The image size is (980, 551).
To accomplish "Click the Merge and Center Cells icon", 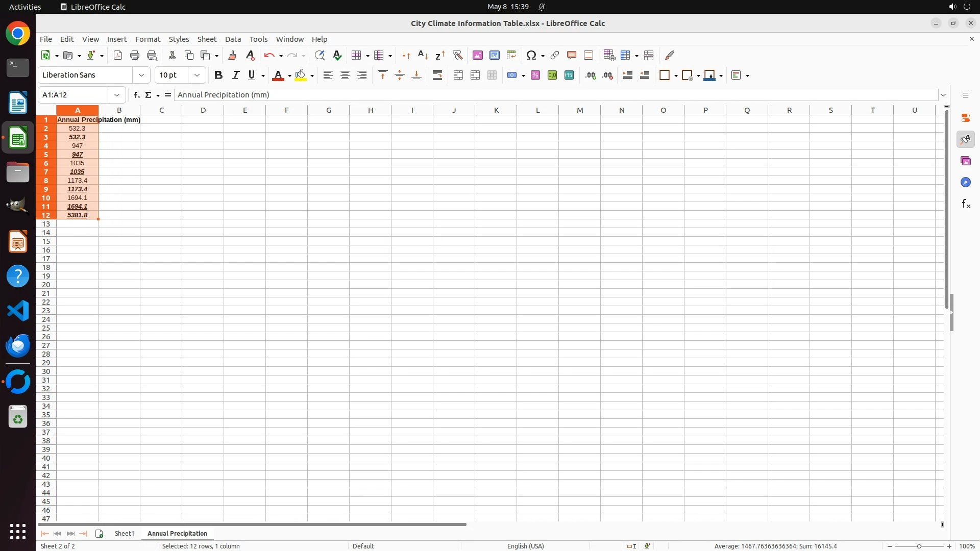I will (x=458, y=75).
